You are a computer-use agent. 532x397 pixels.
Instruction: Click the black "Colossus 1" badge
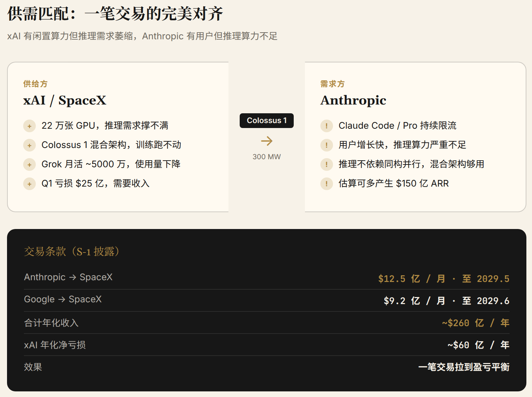pyautogui.click(x=267, y=121)
